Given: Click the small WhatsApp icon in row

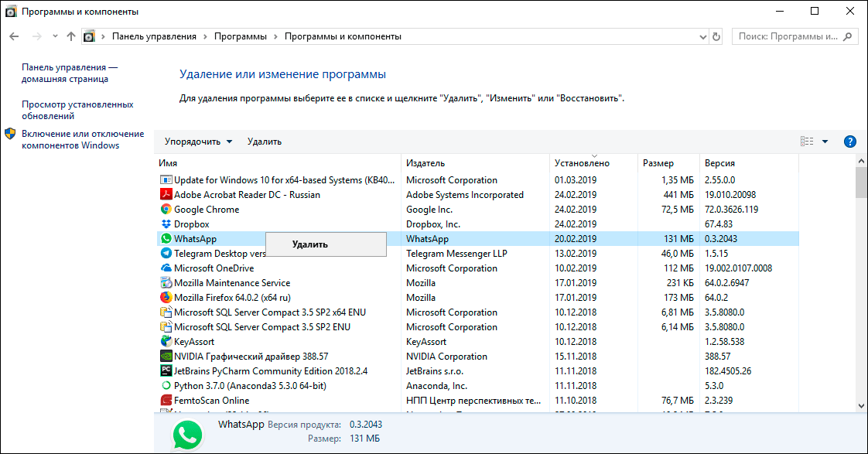Looking at the screenshot, I should pyautogui.click(x=166, y=239).
